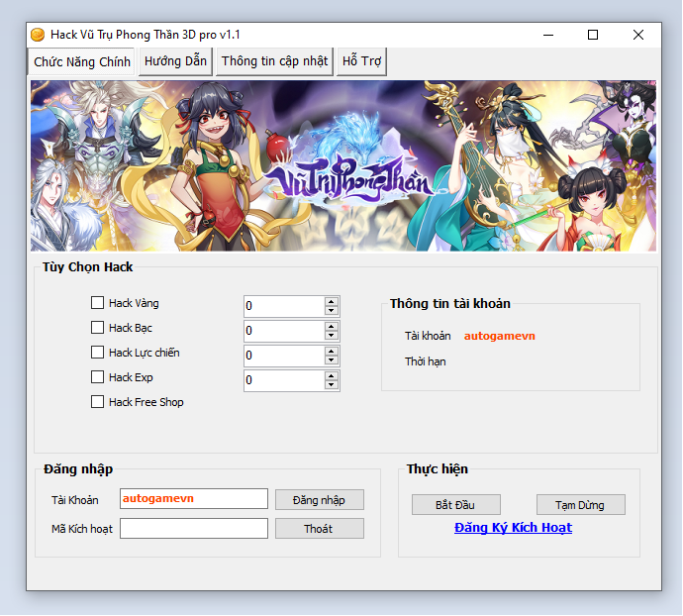
Task: Focus the Mã Kích hoạt input field
Action: coord(194,529)
